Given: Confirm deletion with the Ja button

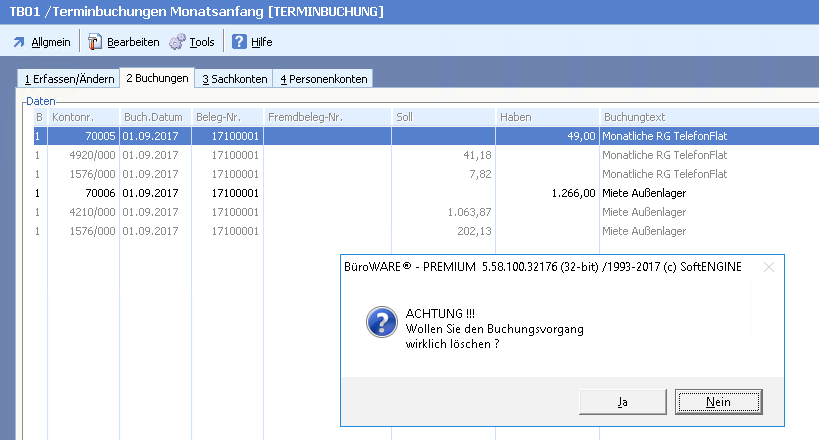Looking at the screenshot, I should click(x=622, y=401).
